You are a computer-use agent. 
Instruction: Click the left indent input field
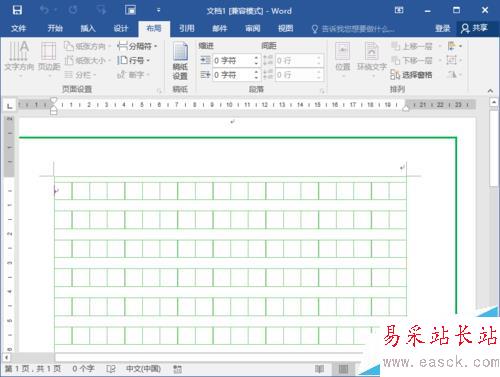pos(233,60)
